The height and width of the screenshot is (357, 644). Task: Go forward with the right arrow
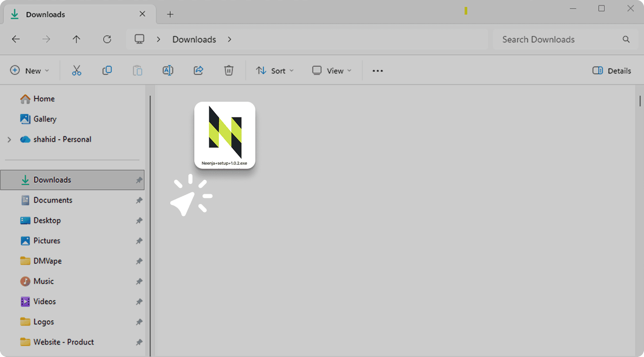click(46, 39)
